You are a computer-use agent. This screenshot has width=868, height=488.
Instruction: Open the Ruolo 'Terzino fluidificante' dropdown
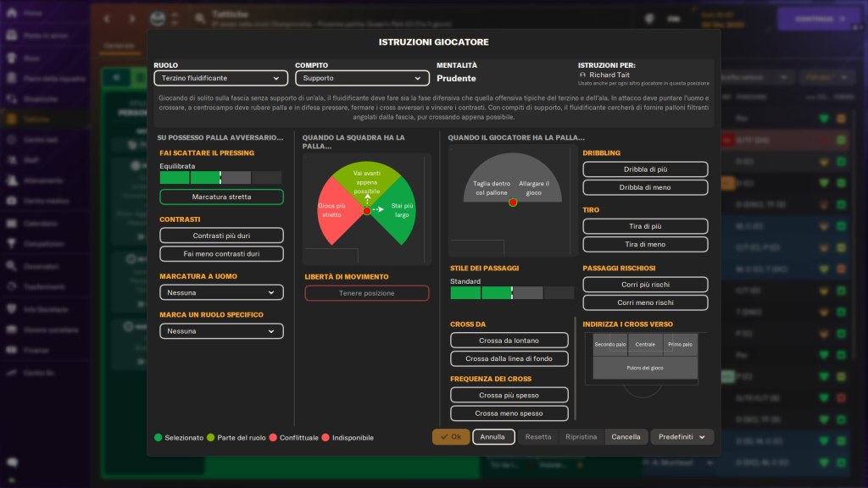(x=221, y=78)
